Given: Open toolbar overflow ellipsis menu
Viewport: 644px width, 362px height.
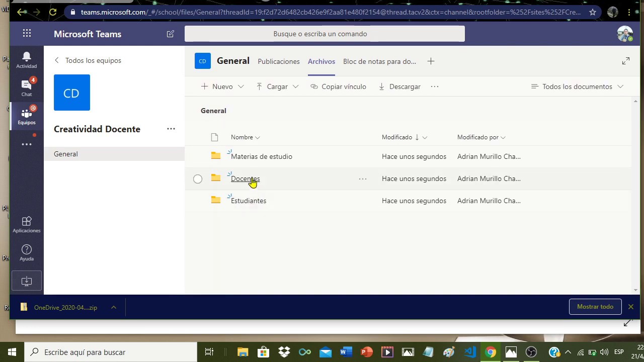Looking at the screenshot, I should pyautogui.click(x=435, y=86).
